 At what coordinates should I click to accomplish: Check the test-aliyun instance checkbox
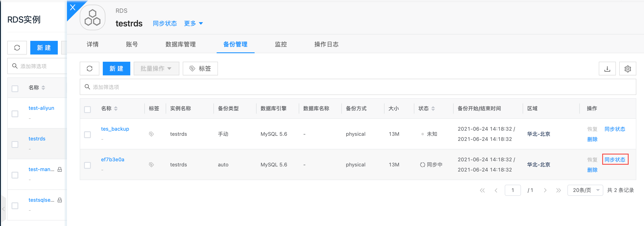(15, 114)
